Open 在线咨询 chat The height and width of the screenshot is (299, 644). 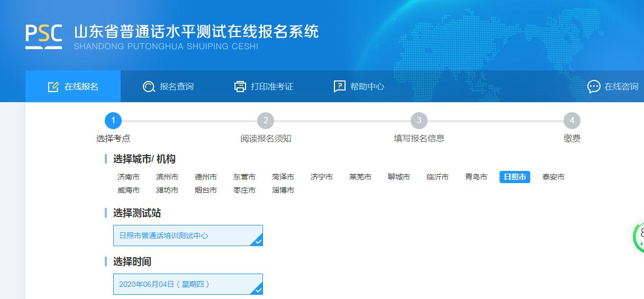613,86
